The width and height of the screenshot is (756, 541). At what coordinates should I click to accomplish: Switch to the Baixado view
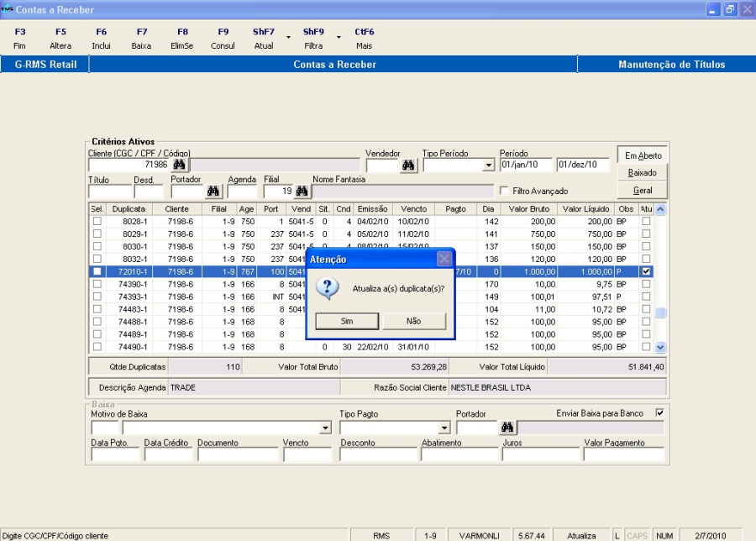coord(642,172)
